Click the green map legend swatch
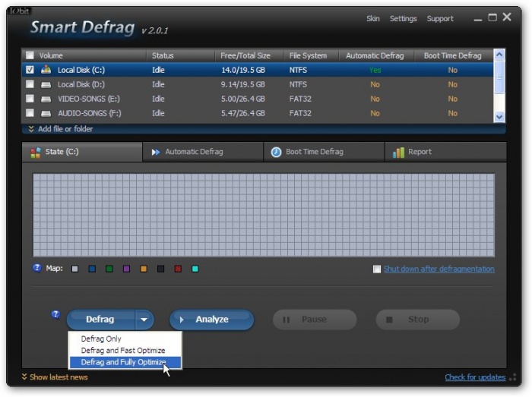The image size is (532, 397). [x=109, y=269]
